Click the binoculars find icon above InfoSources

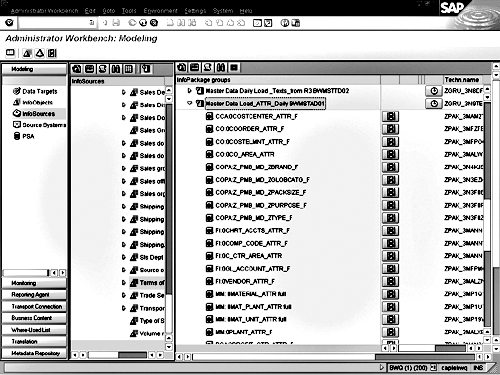coord(116,69)
